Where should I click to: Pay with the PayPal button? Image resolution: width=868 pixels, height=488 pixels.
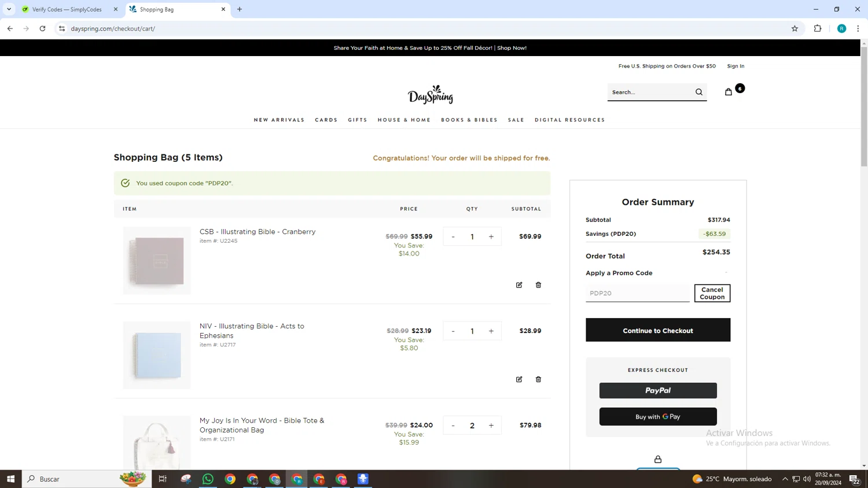pyautogui.click(x=658, y=390)
